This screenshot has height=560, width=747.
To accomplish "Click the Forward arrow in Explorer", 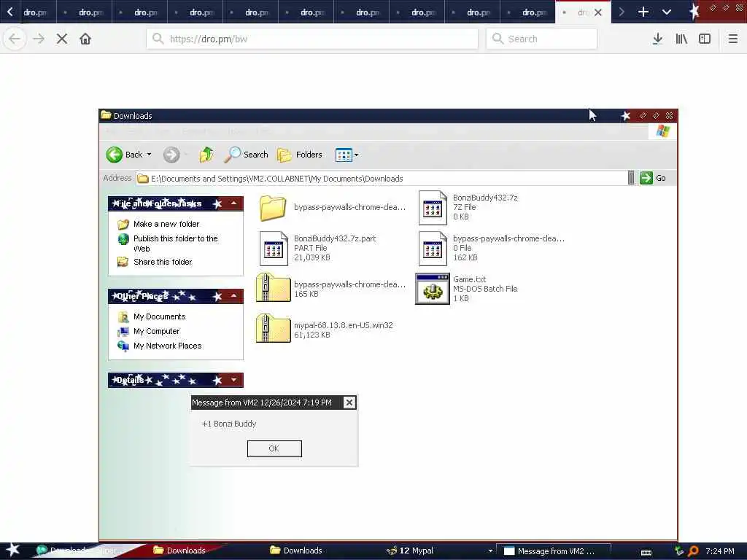I will click(x=171, y=155).
